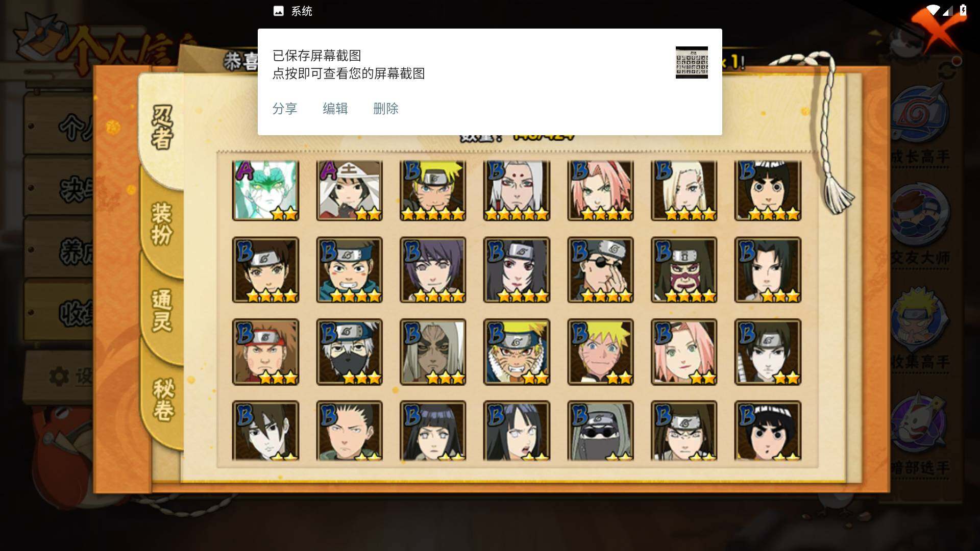This screenshot has height=551, width=980.
Task: Open the 秘卷 (Scroll) side tab
Action: (x=163, y=400)
